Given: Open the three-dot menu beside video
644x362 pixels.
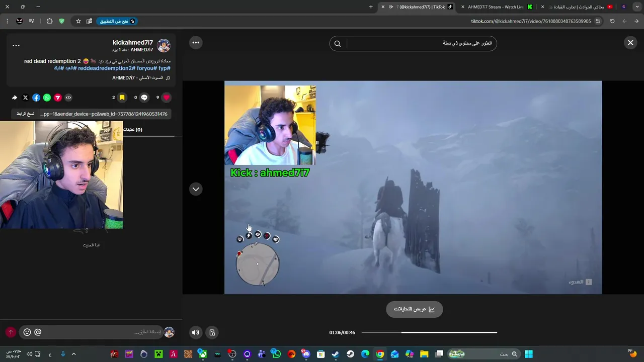Looking at the screenshot, I should coord(196,43).
